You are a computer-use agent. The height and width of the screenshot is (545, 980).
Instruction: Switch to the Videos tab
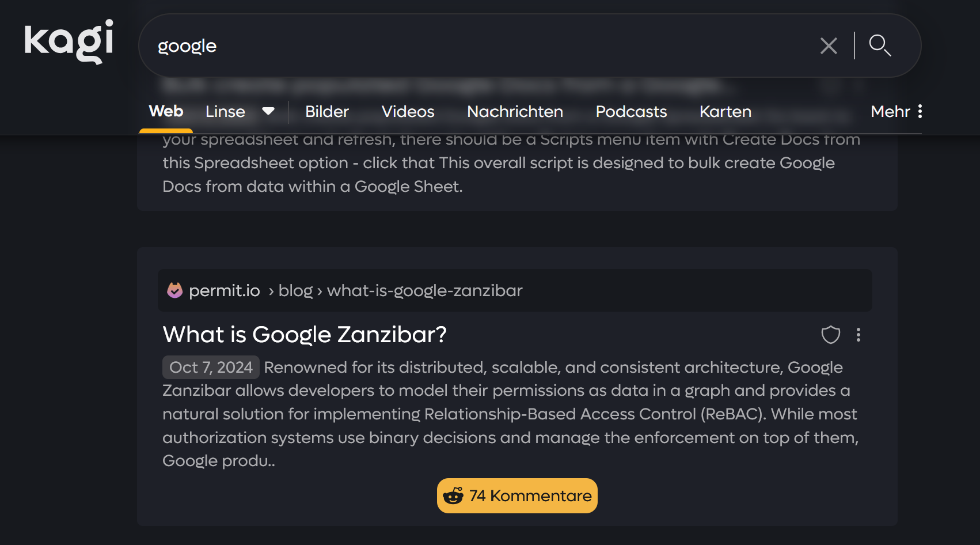click(x=408, y=111)
